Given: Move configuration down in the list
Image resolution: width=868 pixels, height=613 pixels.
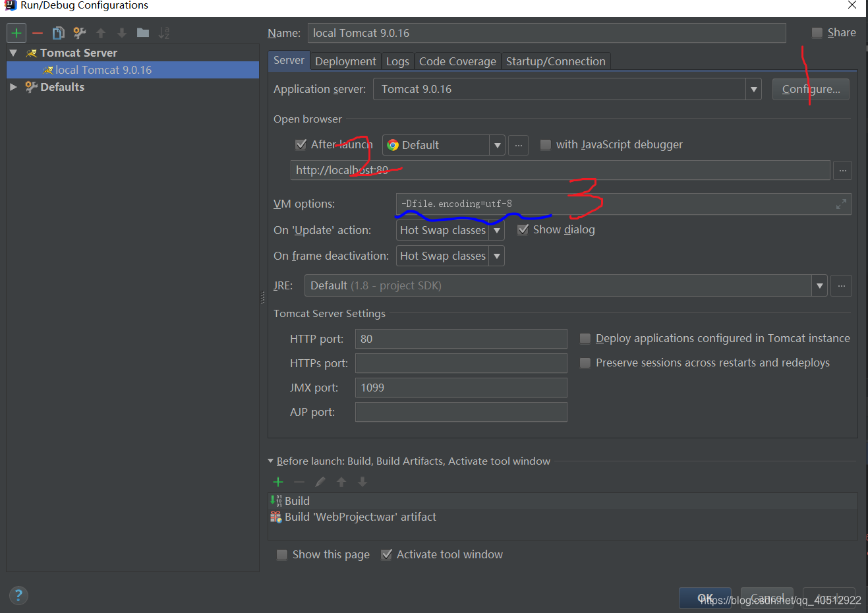Looking at the screenshot, I should [x=122, y=33].
